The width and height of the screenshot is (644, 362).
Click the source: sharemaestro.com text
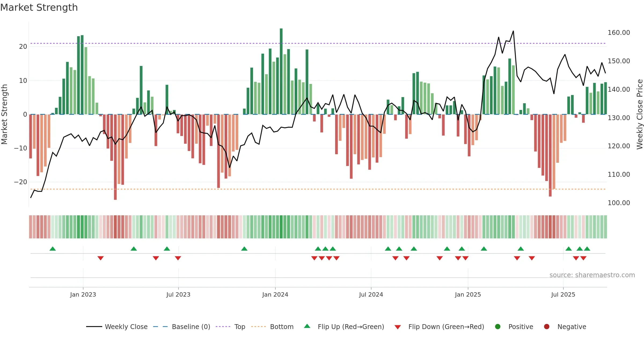click(592, 275)
